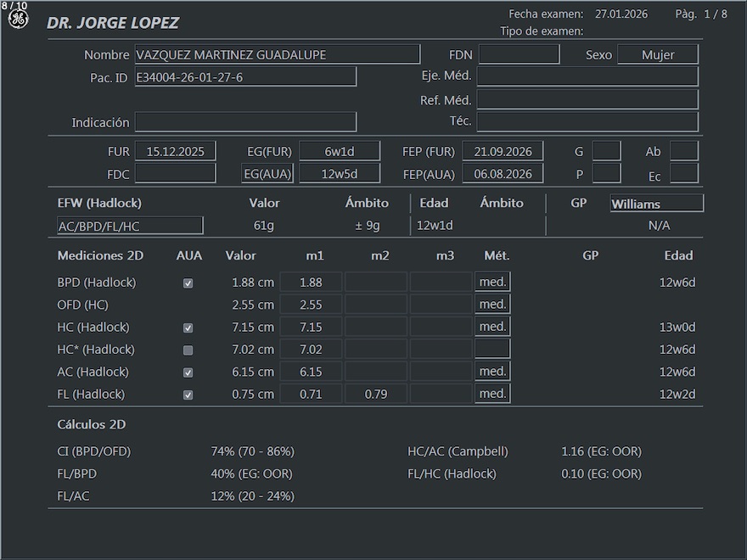Image resolution: width=747 pixels, height=560 pixels.
Task: Edit the Nombre patient name field
Action: point(277,55)
